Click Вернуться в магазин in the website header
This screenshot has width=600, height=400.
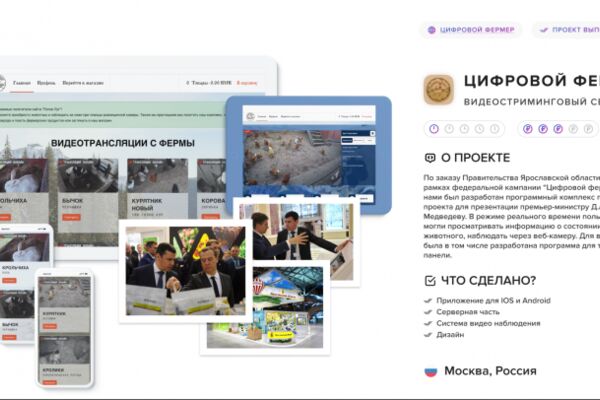83,83
